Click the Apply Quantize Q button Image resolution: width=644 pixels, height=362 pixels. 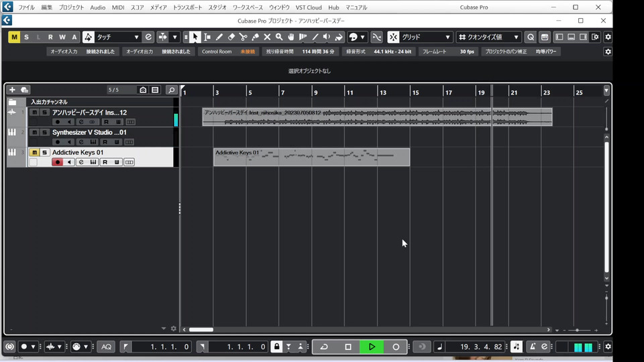531,37
